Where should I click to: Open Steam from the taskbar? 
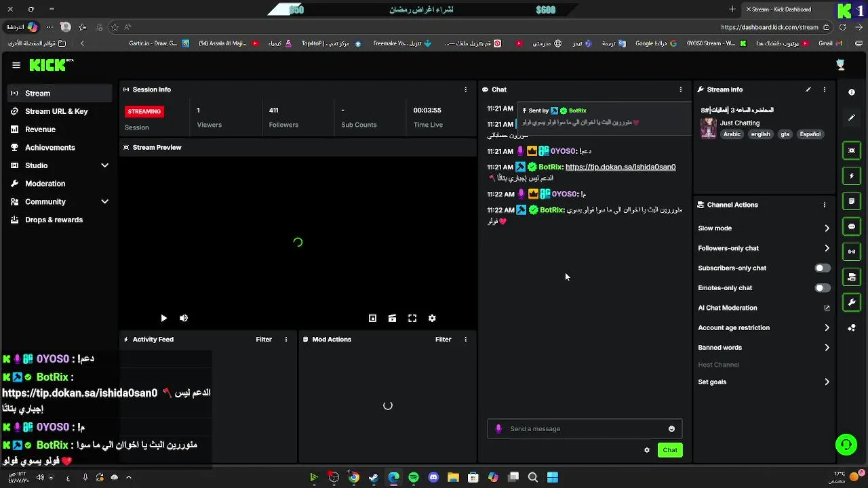pos(374,478)
